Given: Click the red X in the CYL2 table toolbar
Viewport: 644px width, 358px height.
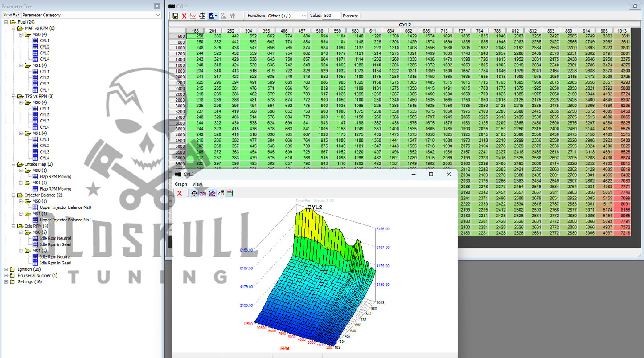Looking at the screenshot, I should (x=184, y=16).
